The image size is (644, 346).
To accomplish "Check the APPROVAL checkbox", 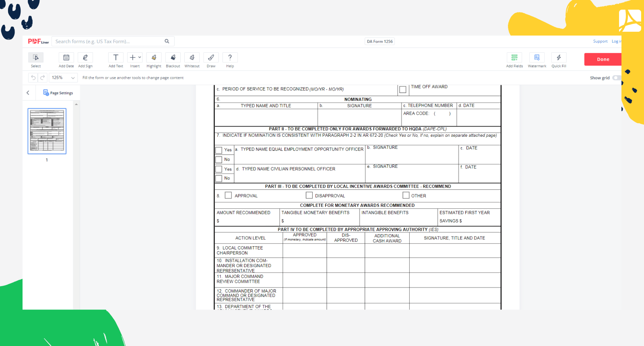I will click(x=228, y=196).
